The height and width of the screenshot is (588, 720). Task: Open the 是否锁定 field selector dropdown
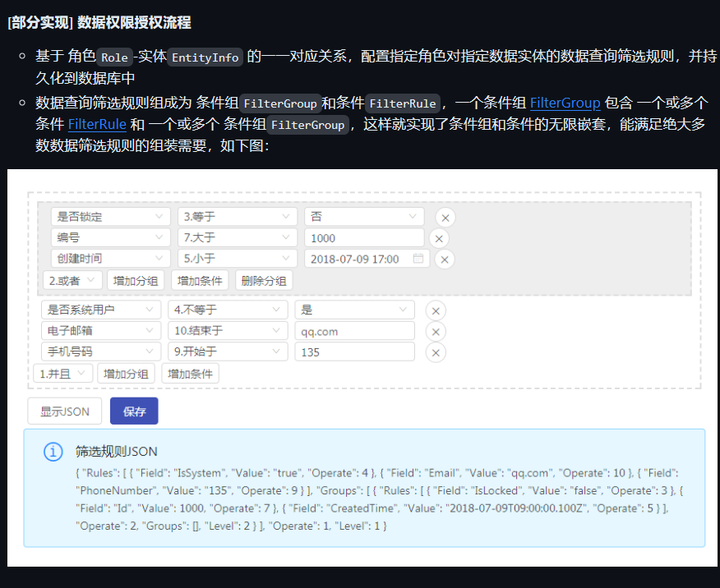[x=110, y=217]
